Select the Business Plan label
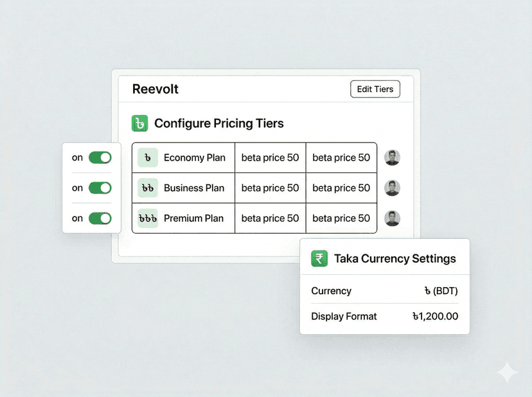This screenshot has width=532, height=397. pyautogui.click(x=194, y=188)
